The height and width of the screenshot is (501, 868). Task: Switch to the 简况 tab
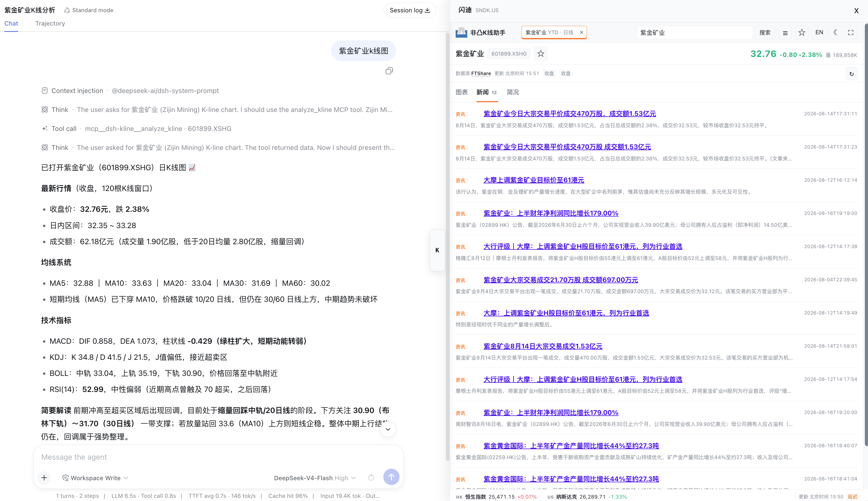pyautogui.click(x=513, y=92)
